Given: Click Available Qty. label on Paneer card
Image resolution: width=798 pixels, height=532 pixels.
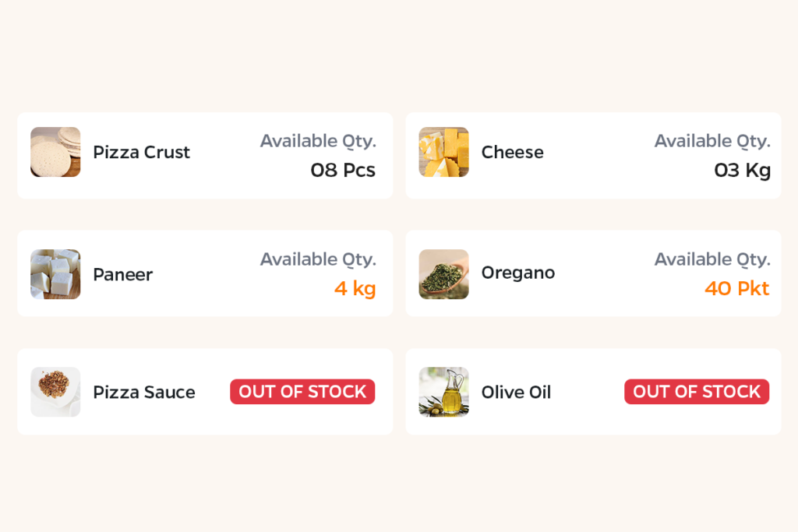Looking at the screenshot, I should [x=318, y=260].
